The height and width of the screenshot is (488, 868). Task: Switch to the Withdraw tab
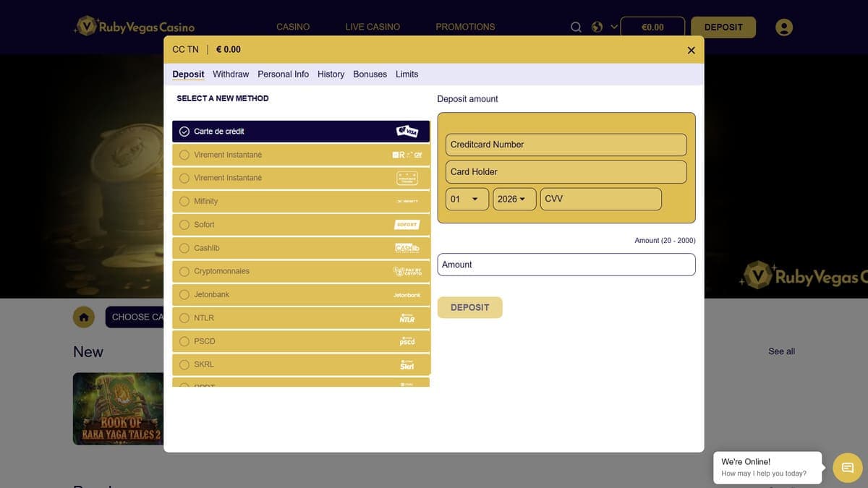point(231,74)
